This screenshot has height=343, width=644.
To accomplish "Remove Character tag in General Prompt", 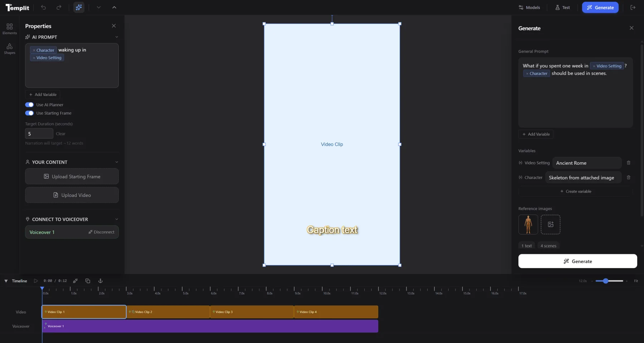I will point(527,74).
